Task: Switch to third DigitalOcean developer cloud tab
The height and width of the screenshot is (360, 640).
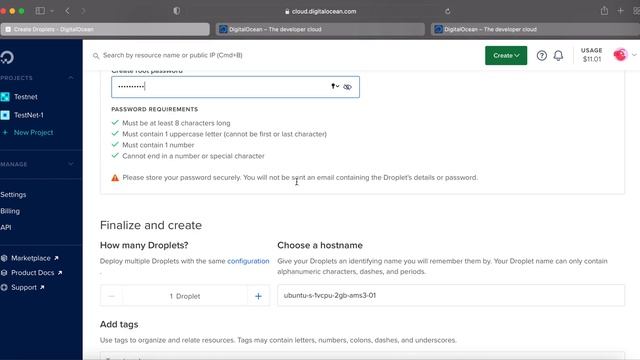Action: coord(536,29)
